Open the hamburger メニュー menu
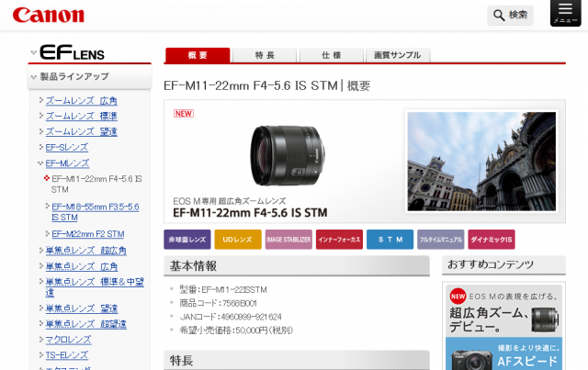 [x=565, y=13]
